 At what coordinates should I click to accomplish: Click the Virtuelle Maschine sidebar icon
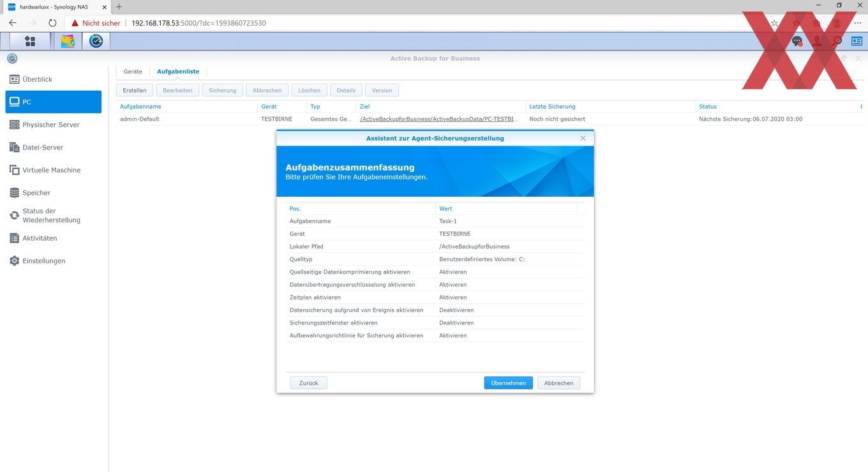point(14,170)
